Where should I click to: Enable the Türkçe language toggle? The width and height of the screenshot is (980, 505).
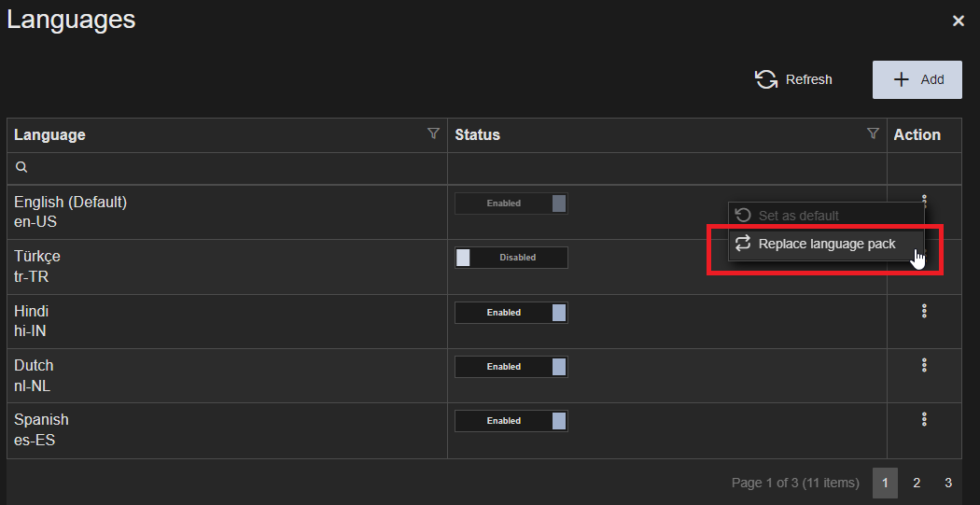pos(511,258)
